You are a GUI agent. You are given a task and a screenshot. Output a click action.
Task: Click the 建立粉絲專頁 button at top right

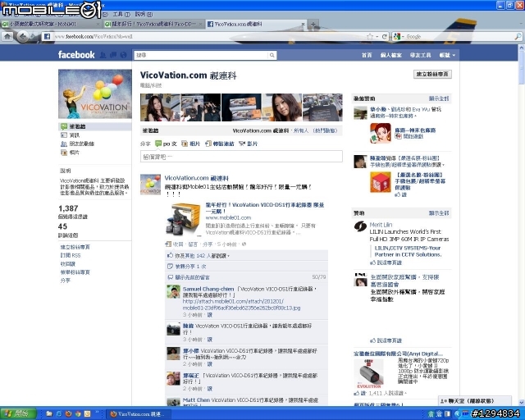tap(432, 74)
